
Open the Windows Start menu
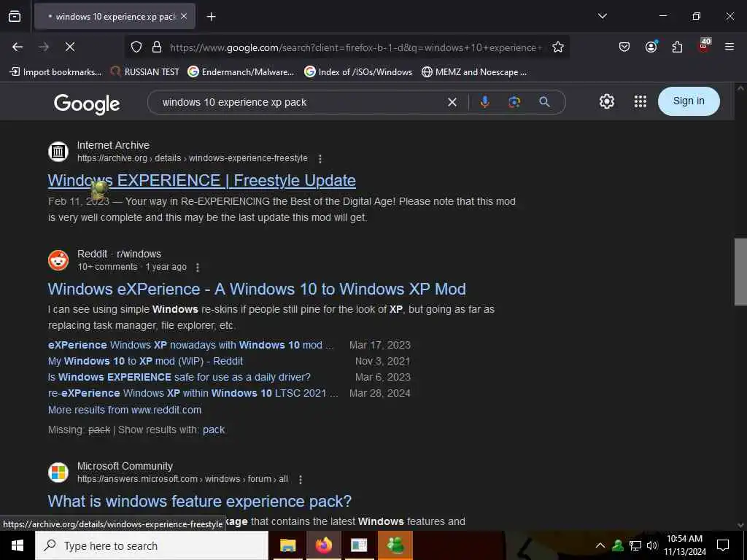(18, 545)
